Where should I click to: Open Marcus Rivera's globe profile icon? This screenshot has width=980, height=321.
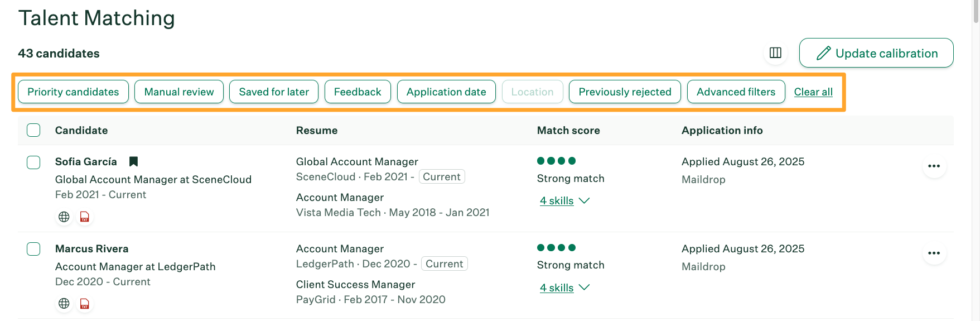coord(64,304)
